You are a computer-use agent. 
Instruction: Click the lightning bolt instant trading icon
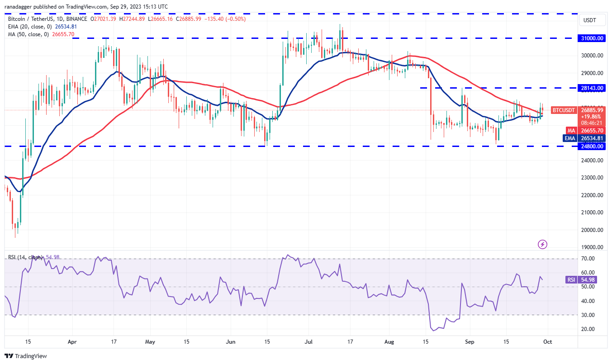[x=541, y=245]
